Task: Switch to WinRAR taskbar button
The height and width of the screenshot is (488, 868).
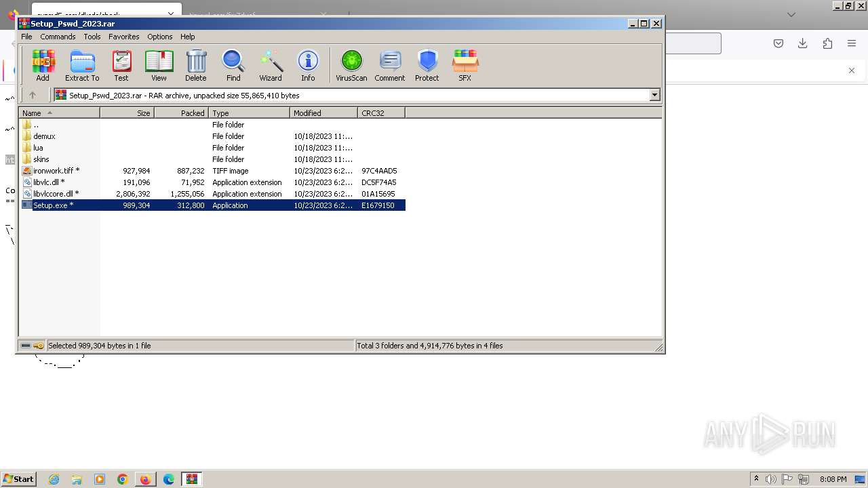Action: tap(192, 479)
